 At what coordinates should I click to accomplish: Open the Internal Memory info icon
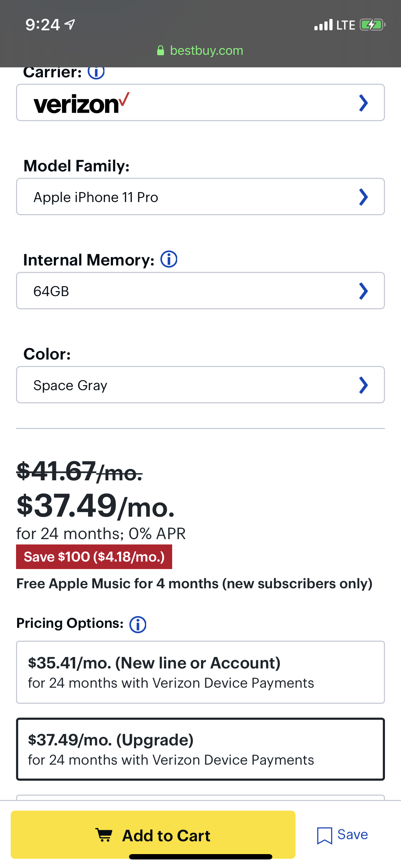point(169,259)
